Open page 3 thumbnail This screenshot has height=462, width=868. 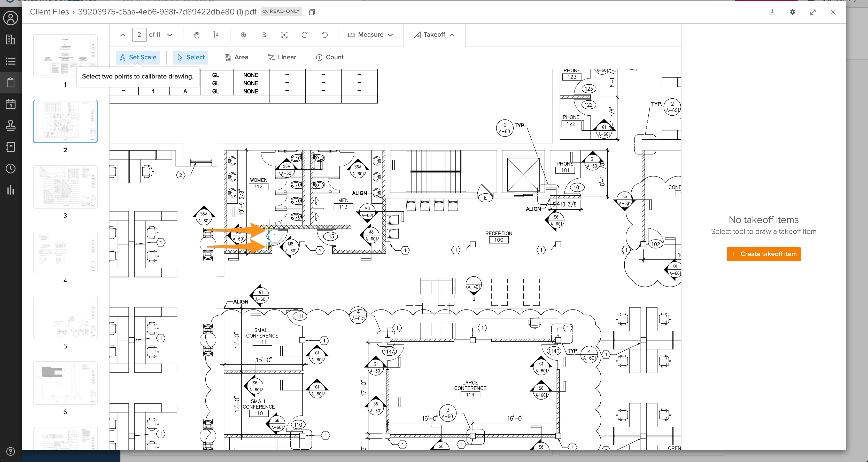(65, 187)
